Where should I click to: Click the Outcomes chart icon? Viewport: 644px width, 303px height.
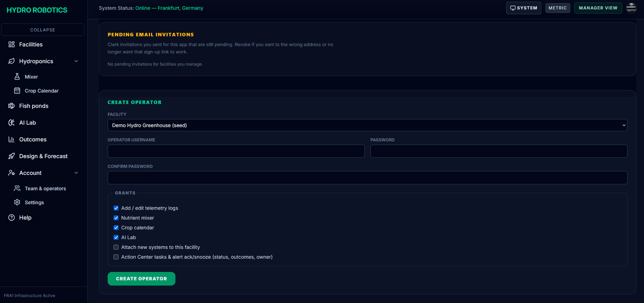tap(12, 139)
